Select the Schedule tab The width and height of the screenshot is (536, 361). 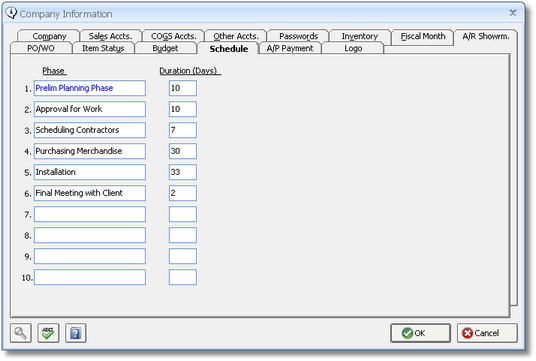pos(229,49)
